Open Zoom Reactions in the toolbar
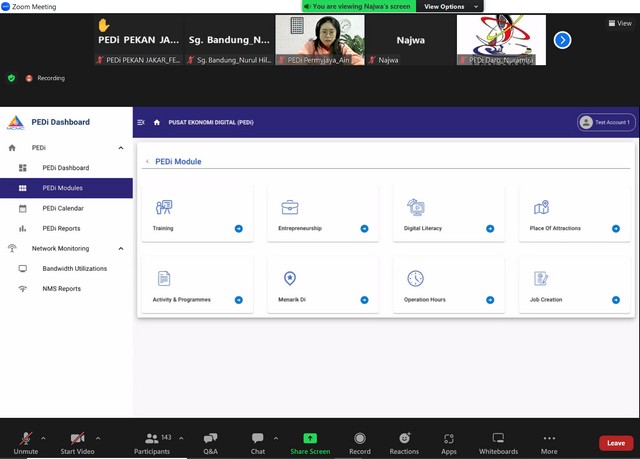This screenshot has width=640, height=459. pyautogui.click(x=404, y=442)
